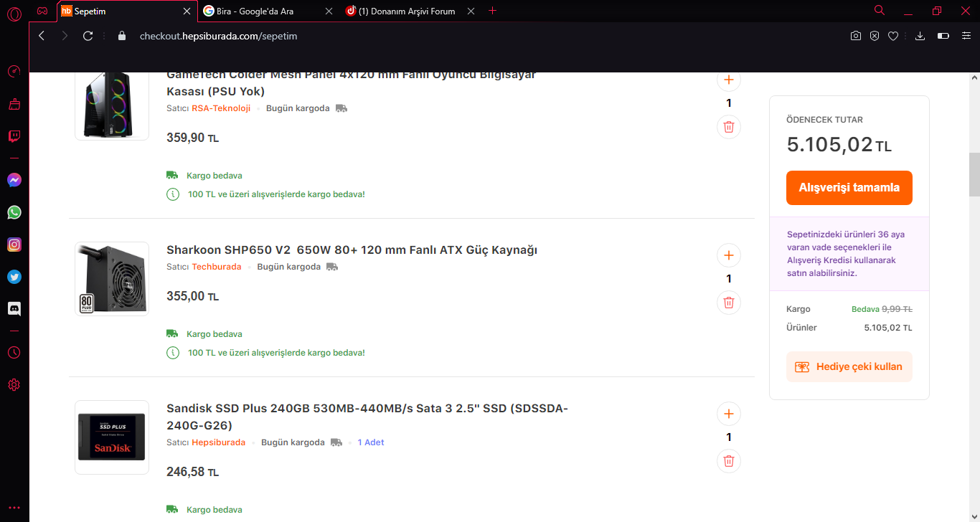Increase the Sandisk SSD quantity
The image size is (980, 522).
point(729,414)
